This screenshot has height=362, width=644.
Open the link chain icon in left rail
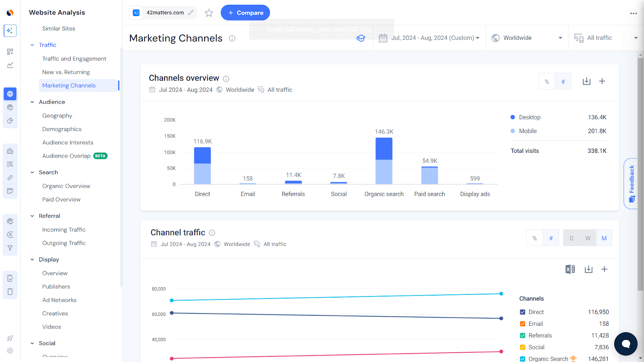10,177
